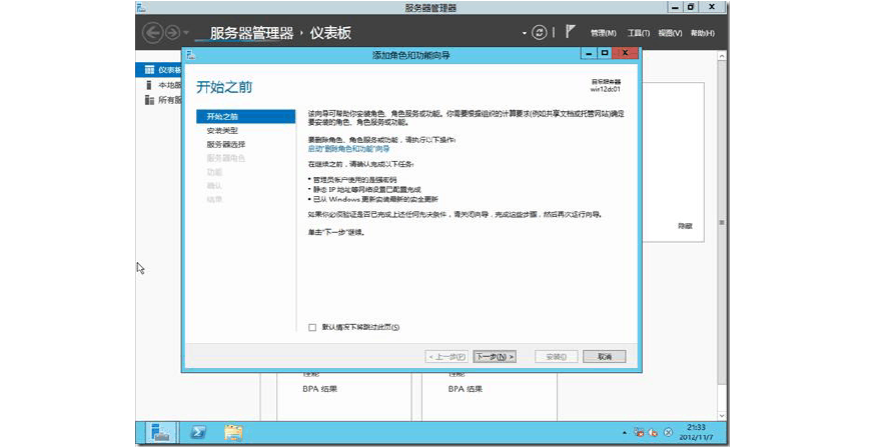Image resolution: width=893 pixels, height=447 pixels.
Task: Check the 默认情况下将跳过此页 checkbox
Action: 313,327
